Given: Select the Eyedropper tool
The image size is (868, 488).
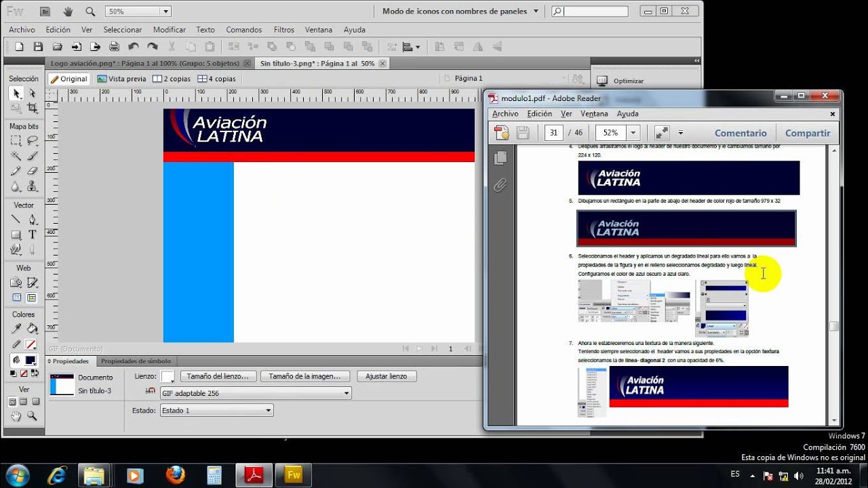Looking at the screenshot, I should (x=16, y=329).
